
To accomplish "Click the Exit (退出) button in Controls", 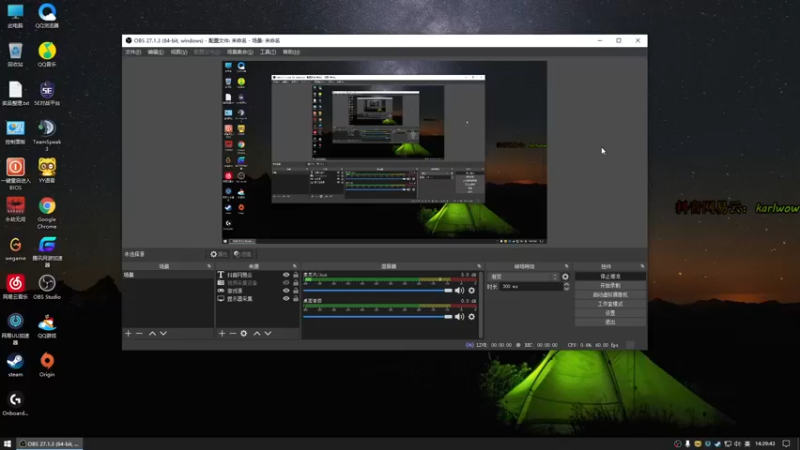I will (610, 322).
